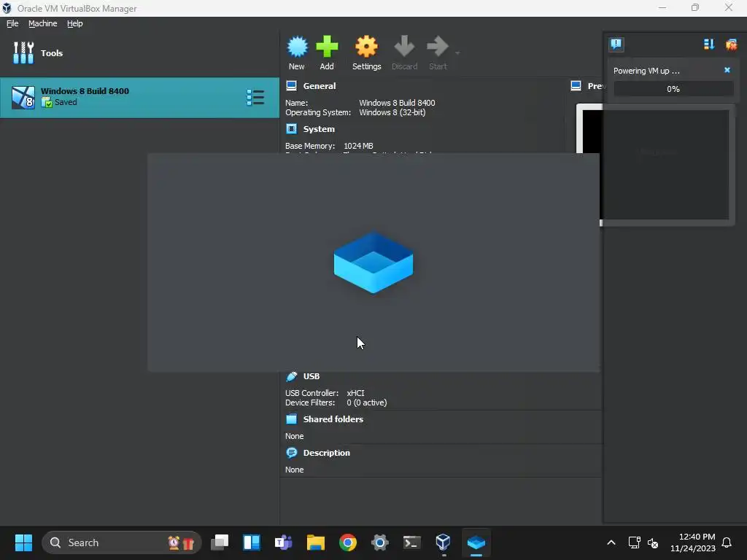Open the Windows Start menu
This screenshot has height=560, width=747.
(23, 542)
